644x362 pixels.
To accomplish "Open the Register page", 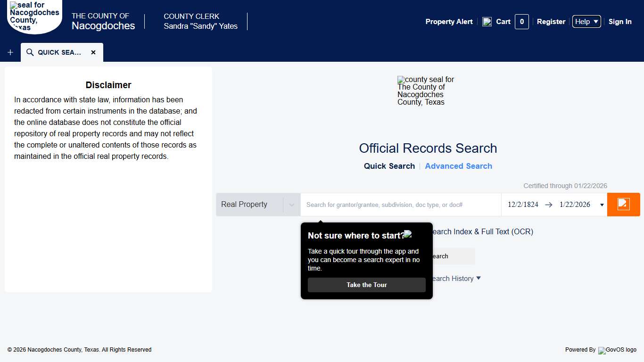I will 551,21.
